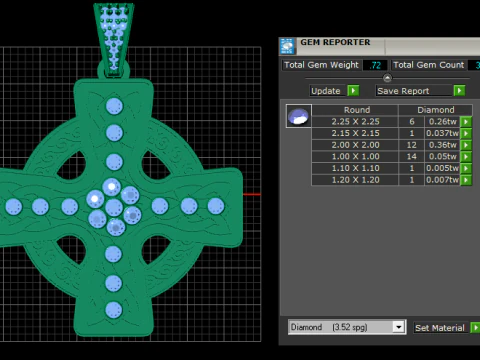This screenshot has height=360, width=480.
Task: Click the Set Material button
Action: [441, 328]
